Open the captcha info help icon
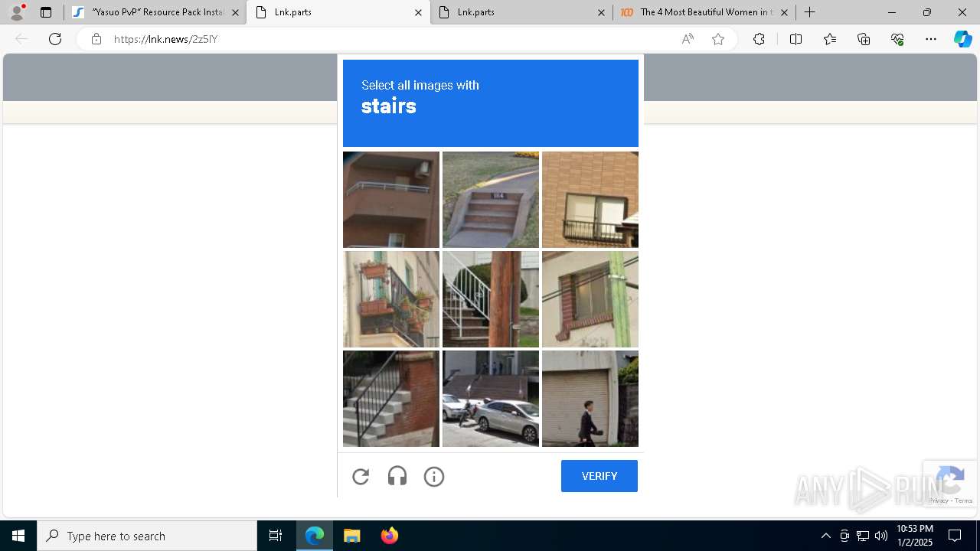 click(x=434, y=477)
